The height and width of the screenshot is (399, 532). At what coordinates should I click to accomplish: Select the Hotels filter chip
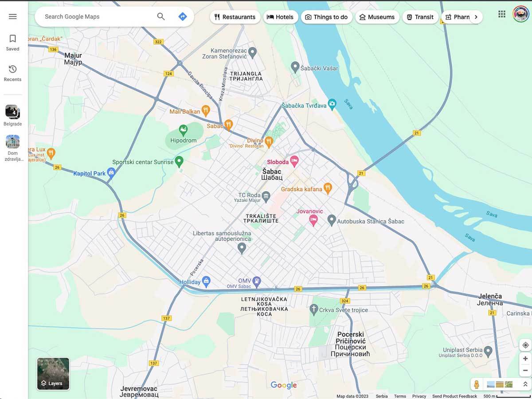tap(281, 17)
